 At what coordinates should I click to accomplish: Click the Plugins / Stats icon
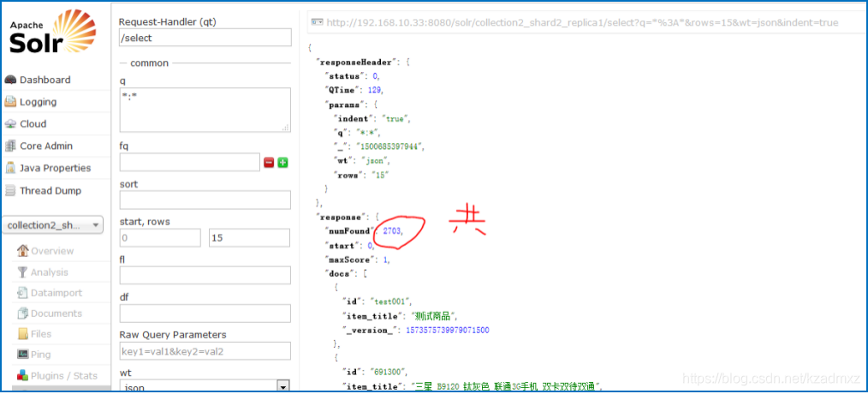(23, 375)
